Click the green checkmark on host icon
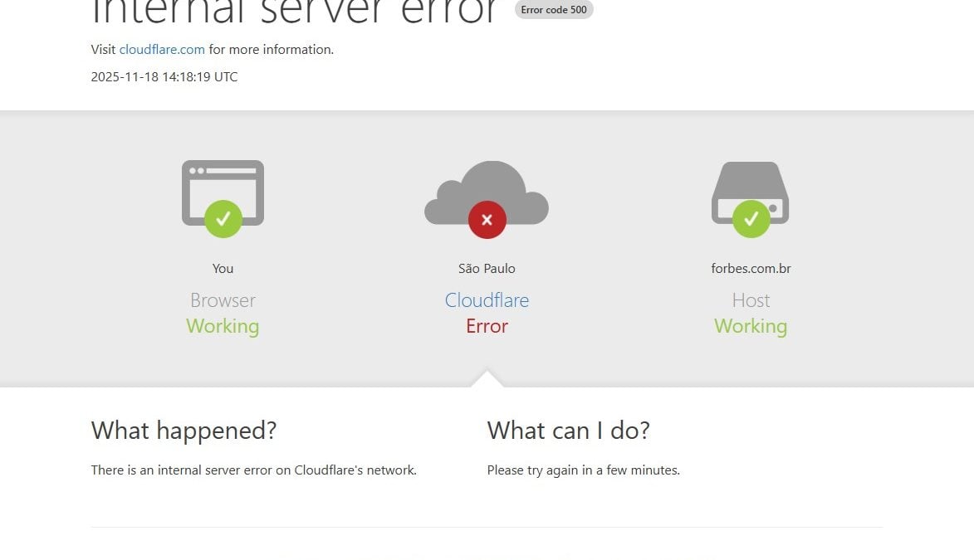This screenshot has height=560, width=974. [751, 219]
